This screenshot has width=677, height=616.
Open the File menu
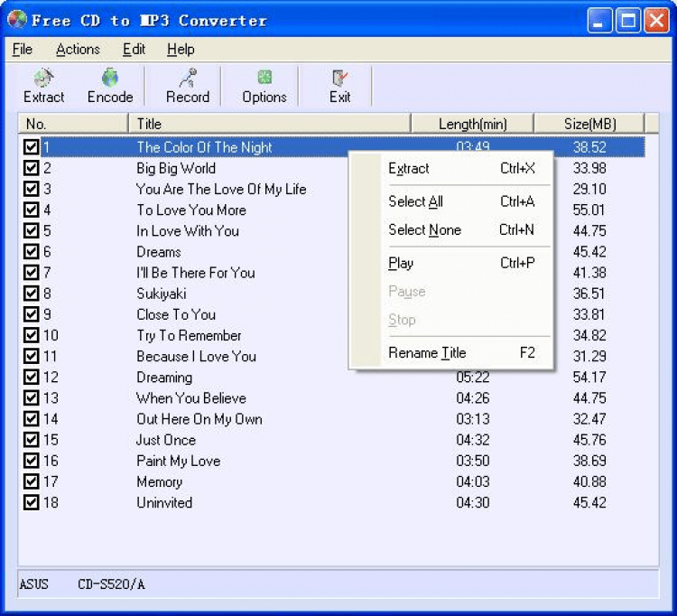tap(23, 50)
